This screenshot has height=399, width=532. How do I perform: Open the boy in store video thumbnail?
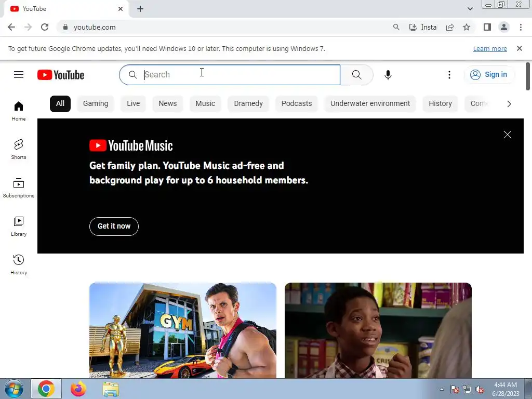(x=378, y=330)
